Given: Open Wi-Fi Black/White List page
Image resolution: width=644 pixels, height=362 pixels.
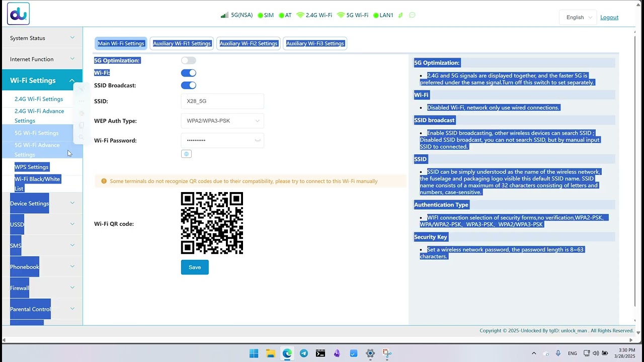Looking at the screenshot, I should pos(37,184).
